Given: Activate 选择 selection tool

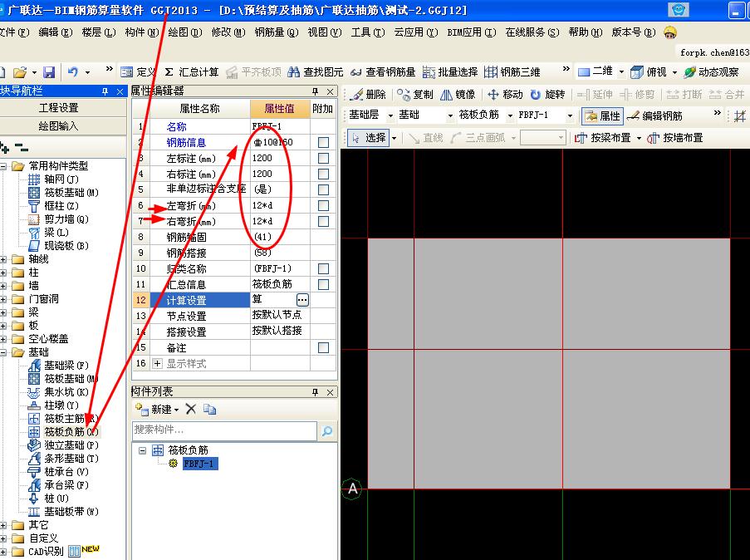Looking at the screenshot, I should click(x=369, y=138).
